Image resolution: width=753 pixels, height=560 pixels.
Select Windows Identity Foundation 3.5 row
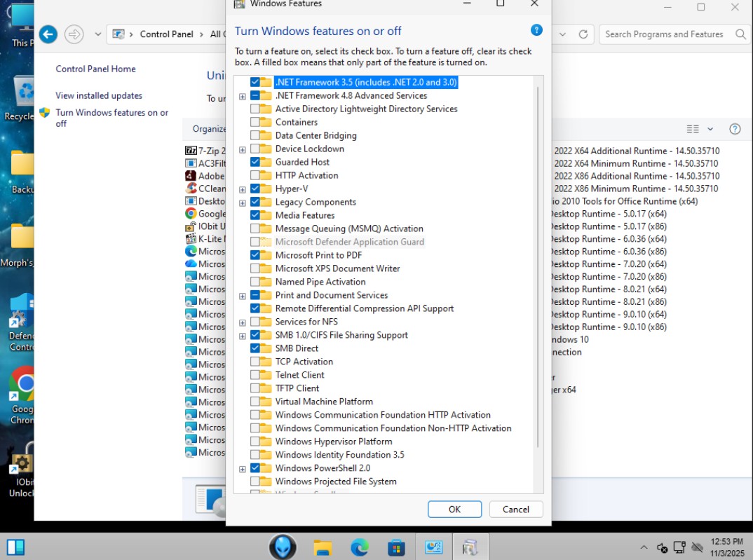339,454
